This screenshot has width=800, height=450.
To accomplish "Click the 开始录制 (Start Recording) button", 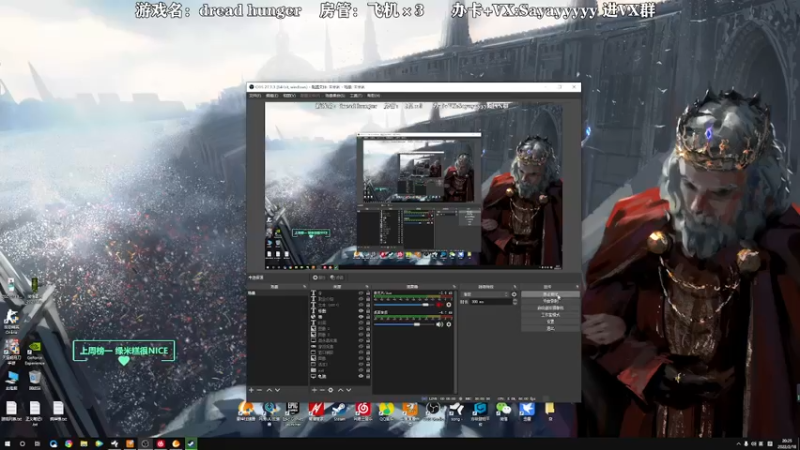I will pos(551,301).
